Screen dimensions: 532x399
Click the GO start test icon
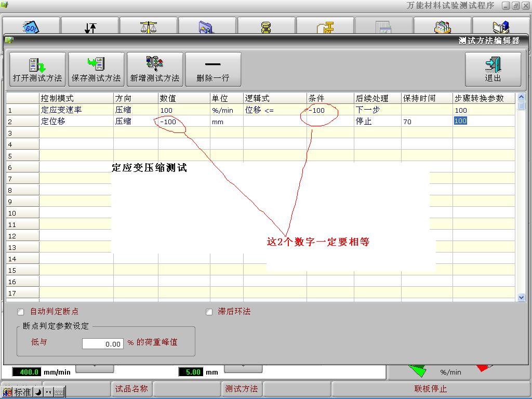coord(31,26)
